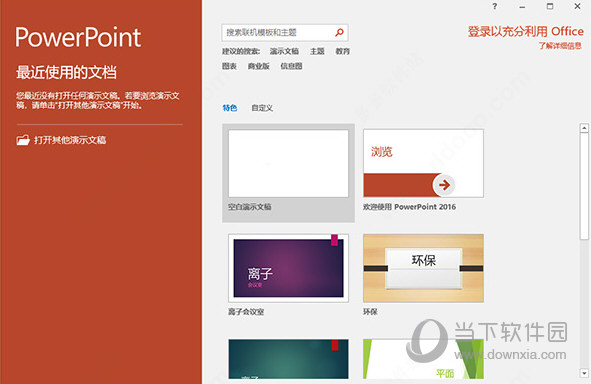Click the template list scrollbar thumb
Viewport: 591px width, 384px height.
[584, 186]
